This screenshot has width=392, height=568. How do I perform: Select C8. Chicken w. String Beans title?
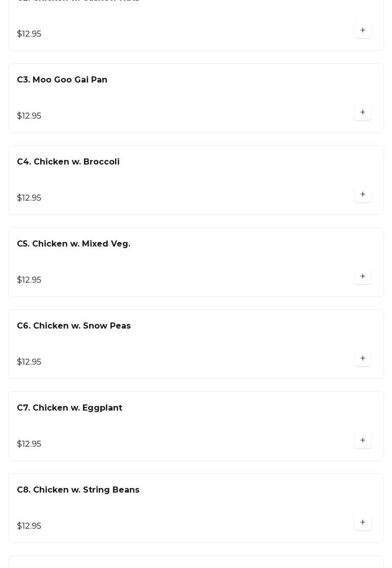point(78,490)
